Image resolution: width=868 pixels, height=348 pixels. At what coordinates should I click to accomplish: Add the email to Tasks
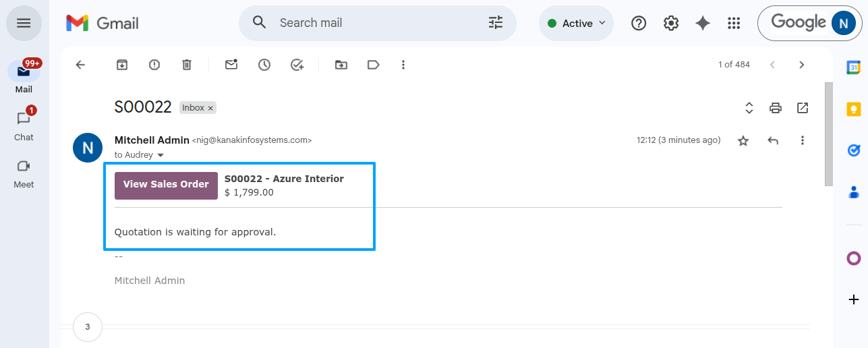(297, 65)
